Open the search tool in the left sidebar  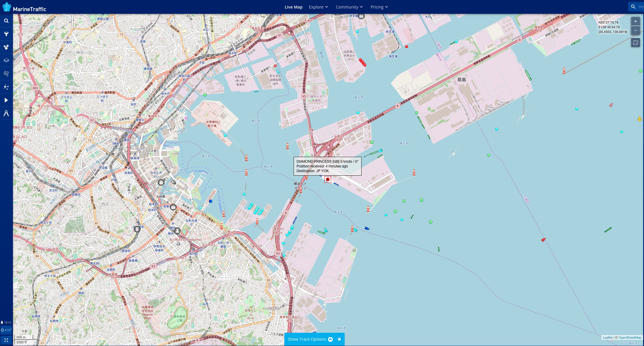click(6, 21)
